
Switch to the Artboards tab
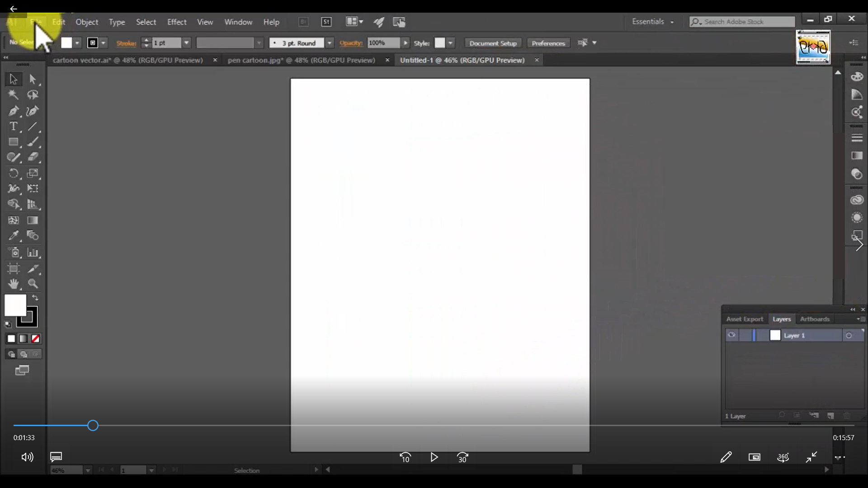coord(814,319)
